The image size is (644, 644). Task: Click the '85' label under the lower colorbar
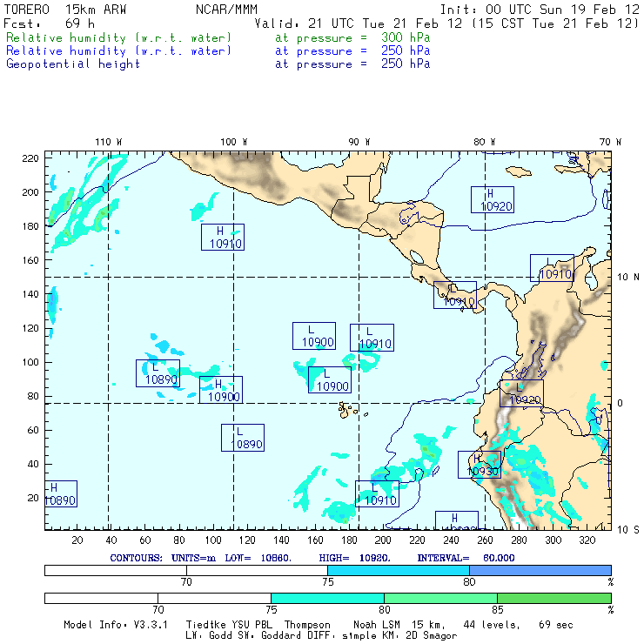[498, 609]
